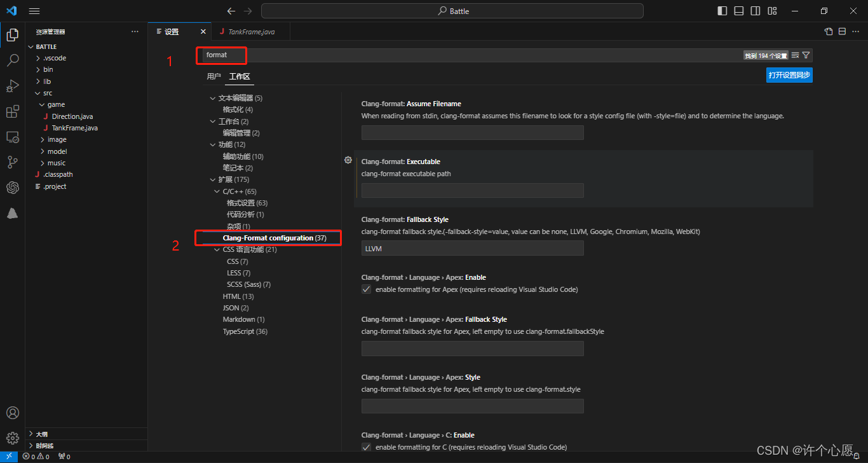Open Run and Debug view
868x463 pixels.
click(x=12, y=86)
